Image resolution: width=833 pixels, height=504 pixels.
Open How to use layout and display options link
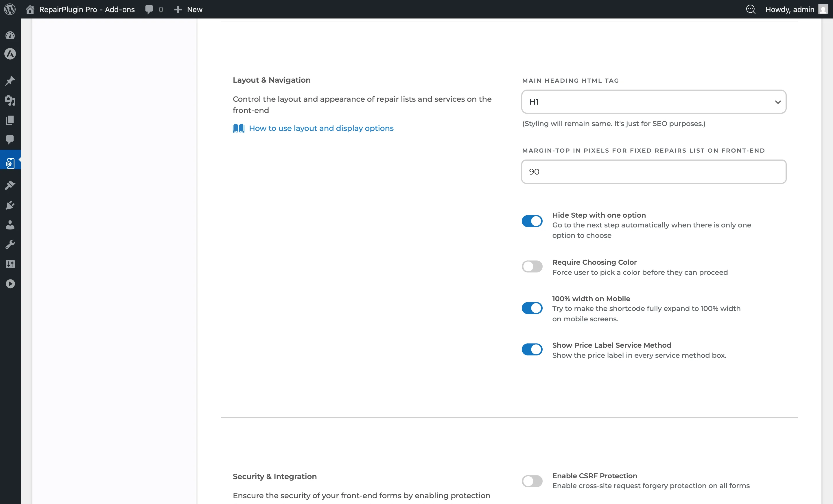[x=321, y=128]
